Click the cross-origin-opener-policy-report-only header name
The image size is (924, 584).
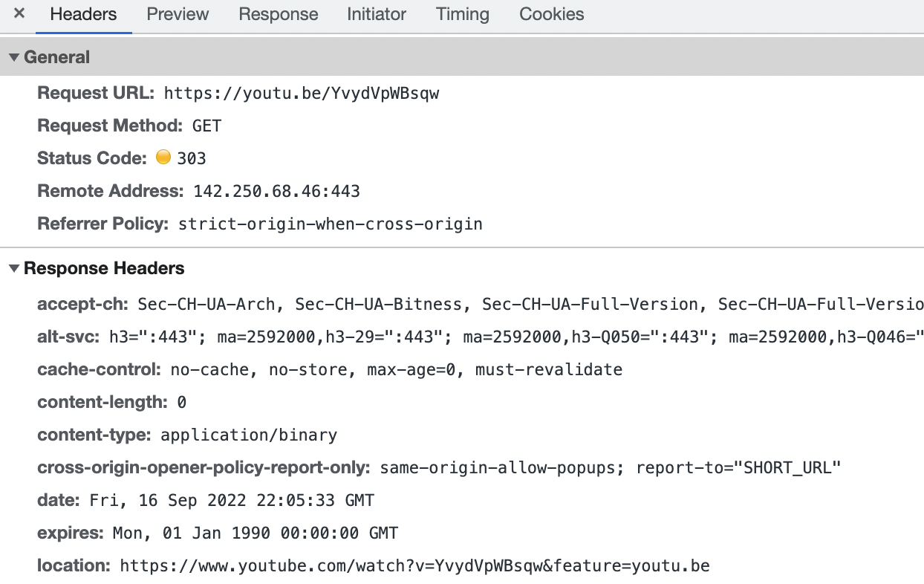point(204,468)
